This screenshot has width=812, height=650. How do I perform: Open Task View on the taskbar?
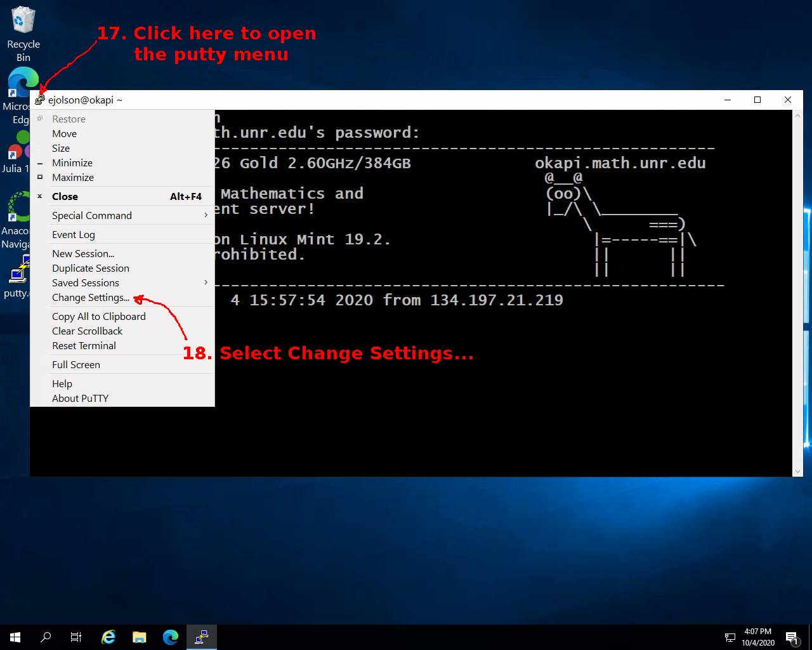tap(76, 637)
